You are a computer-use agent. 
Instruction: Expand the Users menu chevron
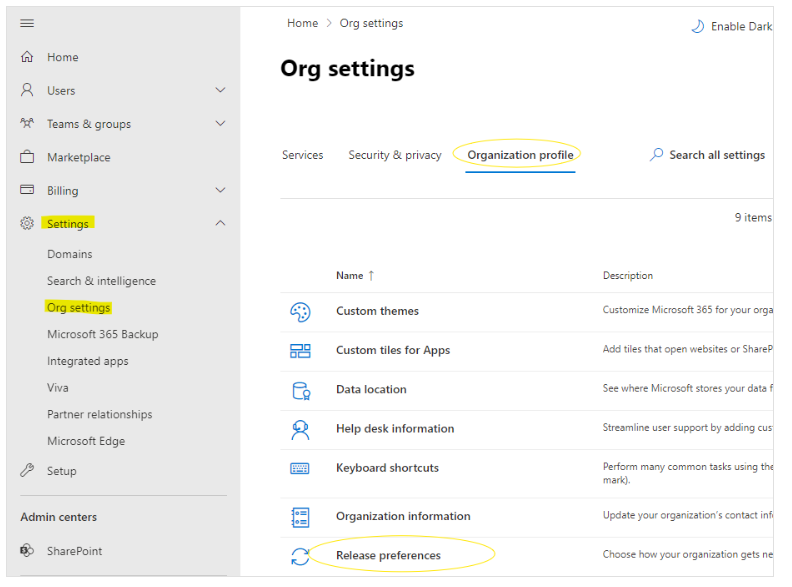220,90
